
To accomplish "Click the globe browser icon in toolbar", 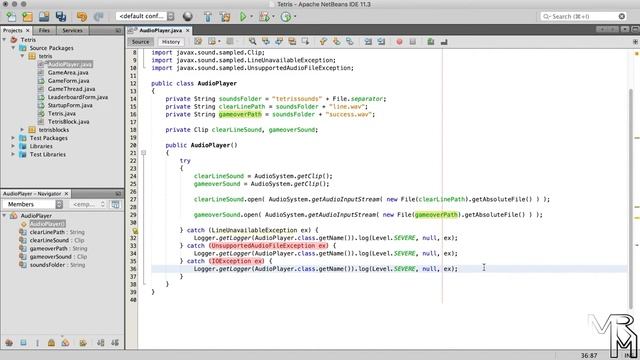I will [x=188, y=17].
